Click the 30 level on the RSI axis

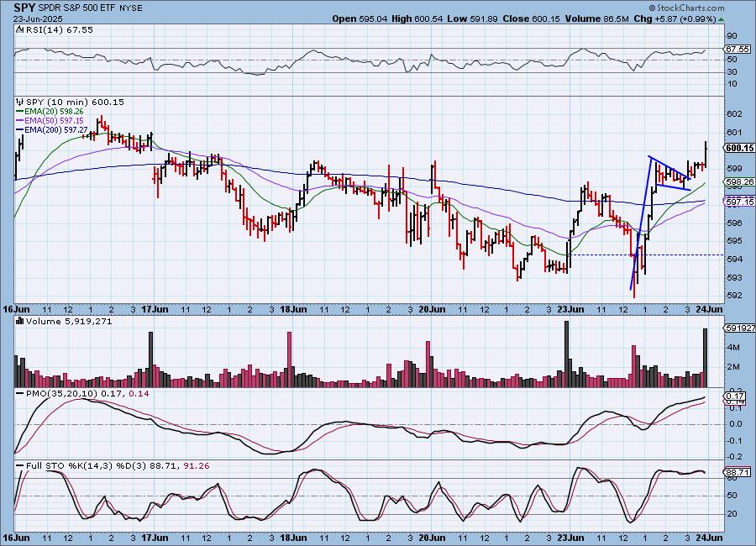(732, 72)
